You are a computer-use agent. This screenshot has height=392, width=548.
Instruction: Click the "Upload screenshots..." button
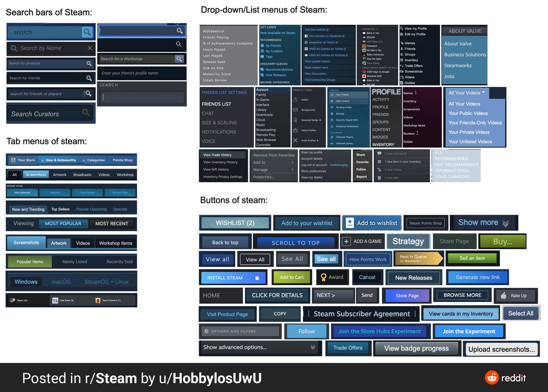(x=501, y=349)
